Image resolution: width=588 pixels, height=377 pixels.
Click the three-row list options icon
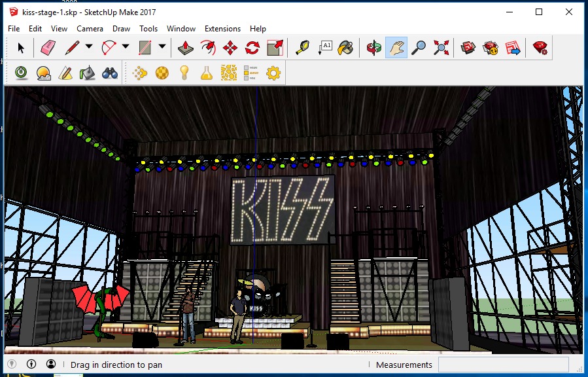251,73
